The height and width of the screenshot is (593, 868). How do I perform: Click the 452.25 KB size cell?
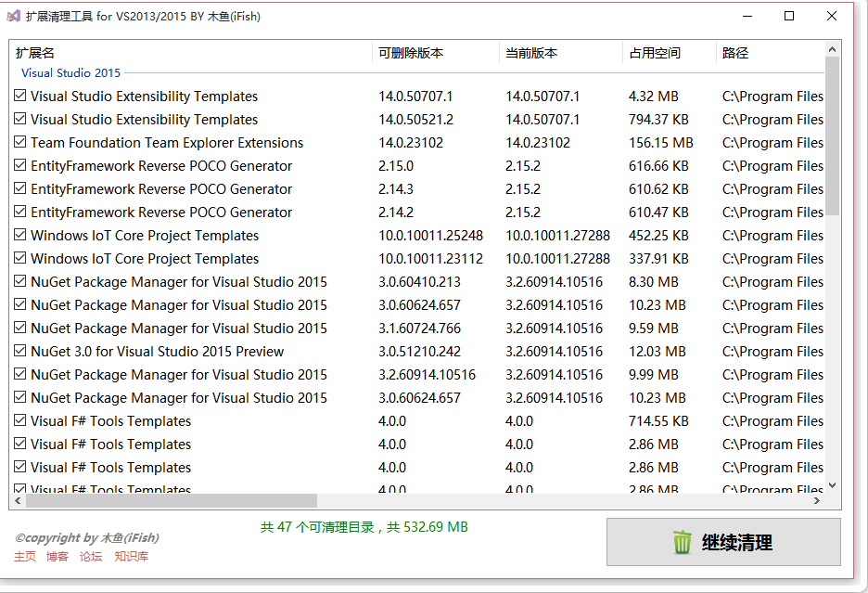coord(658,236)
